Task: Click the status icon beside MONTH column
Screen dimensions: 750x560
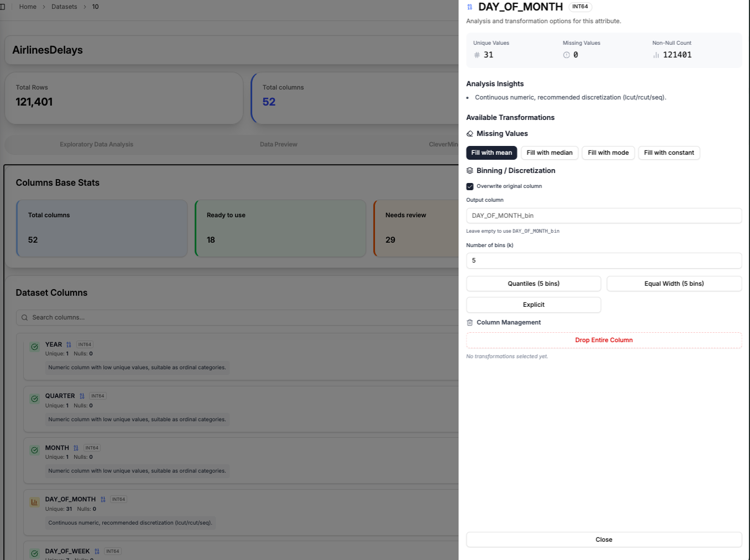Action: tap(34, 450)
